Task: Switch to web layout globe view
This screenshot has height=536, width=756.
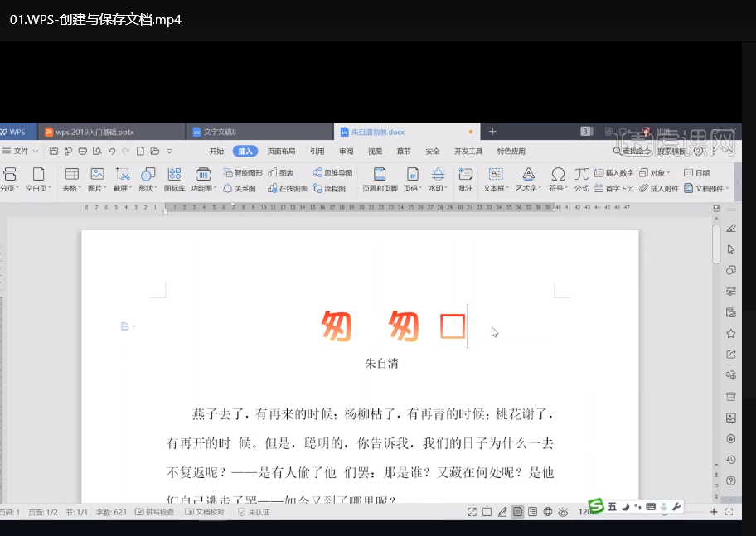Action: tap(548, 512)
